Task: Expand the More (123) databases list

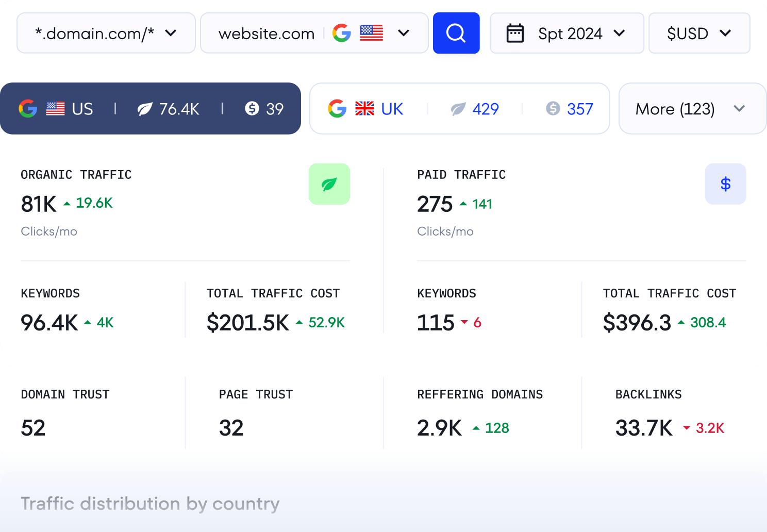Action: (692, 109)
